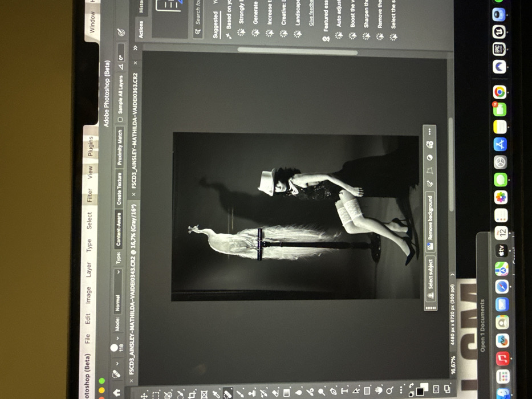
Task: Toggle pressure-for-size icon in options bar
Action: 121,32
